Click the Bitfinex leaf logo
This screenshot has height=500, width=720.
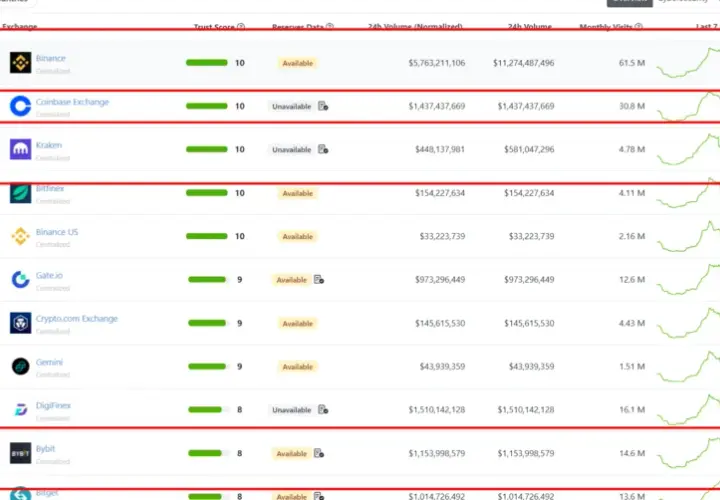click(21, 193)
